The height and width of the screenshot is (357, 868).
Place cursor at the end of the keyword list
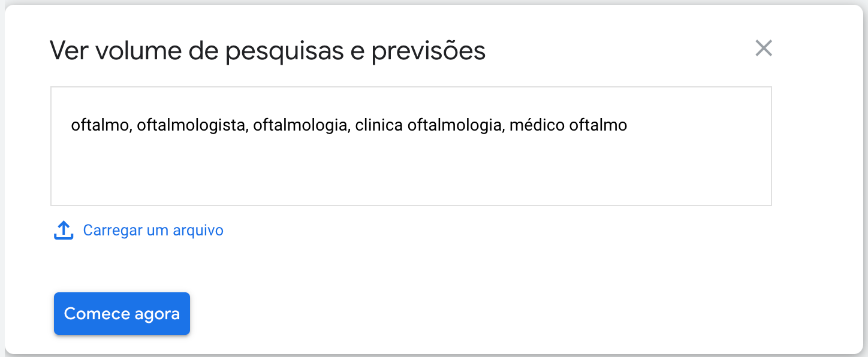[x=628, y=125]
